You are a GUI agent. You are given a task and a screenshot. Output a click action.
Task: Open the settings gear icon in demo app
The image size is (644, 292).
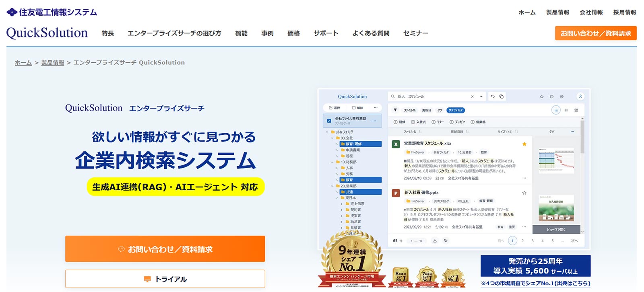[562, 97]
